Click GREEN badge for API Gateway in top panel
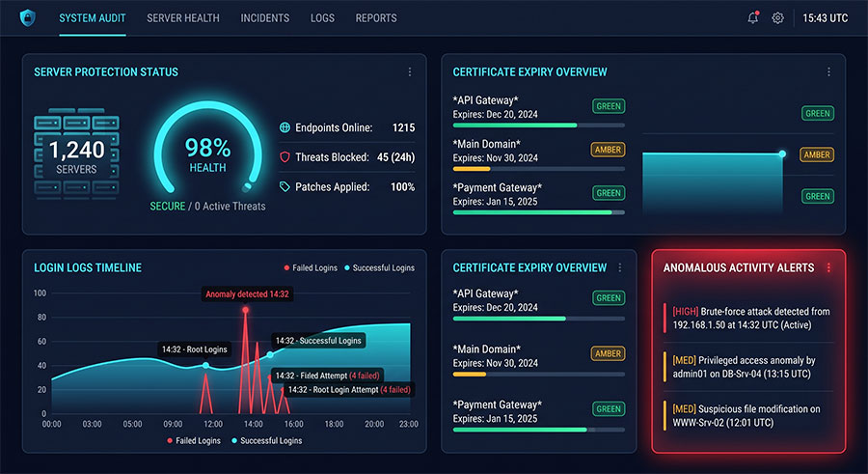Image resolution: width=868 pixels, height=474 pixels. [x=609, y=106]
